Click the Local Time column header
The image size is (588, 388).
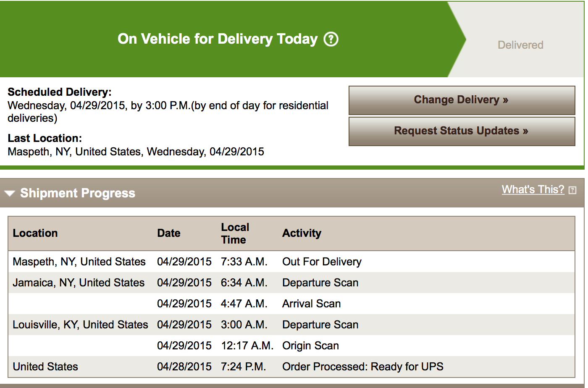(x=235, y=233)
